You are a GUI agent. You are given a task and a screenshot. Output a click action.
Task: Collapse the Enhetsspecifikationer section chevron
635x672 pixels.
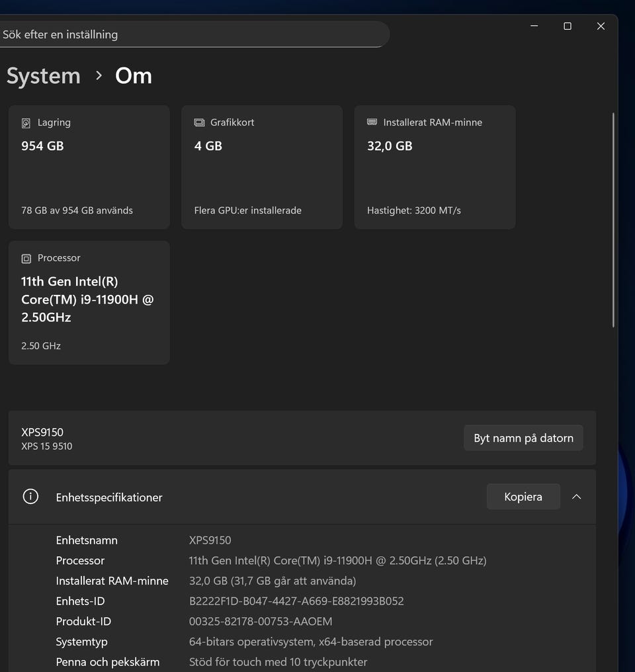(576, 497)
